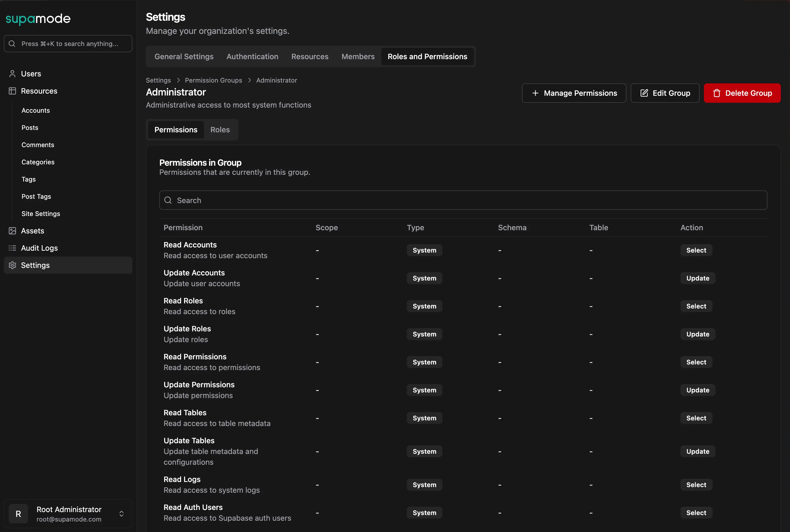Select the Resources icon in sidebar
The image size is (790, 532).
[12, 91]
